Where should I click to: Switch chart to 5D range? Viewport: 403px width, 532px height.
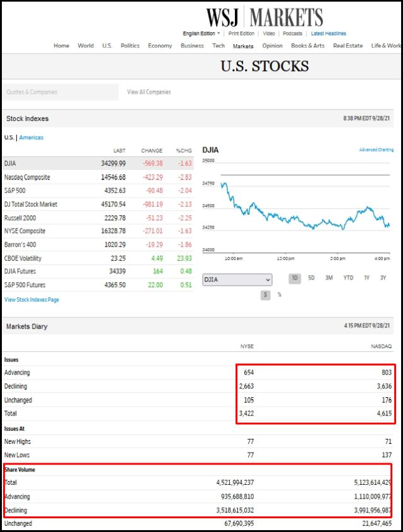click(x=311, y=278)
